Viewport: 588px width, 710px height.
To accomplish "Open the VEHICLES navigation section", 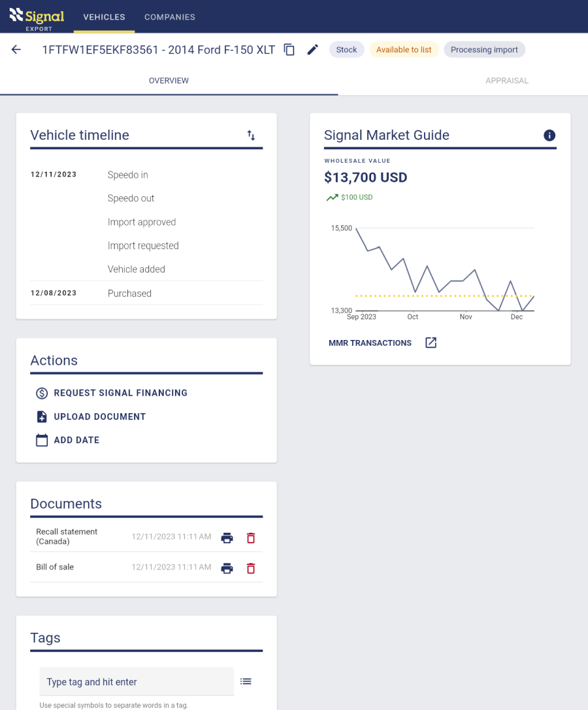I will [103, 17].
